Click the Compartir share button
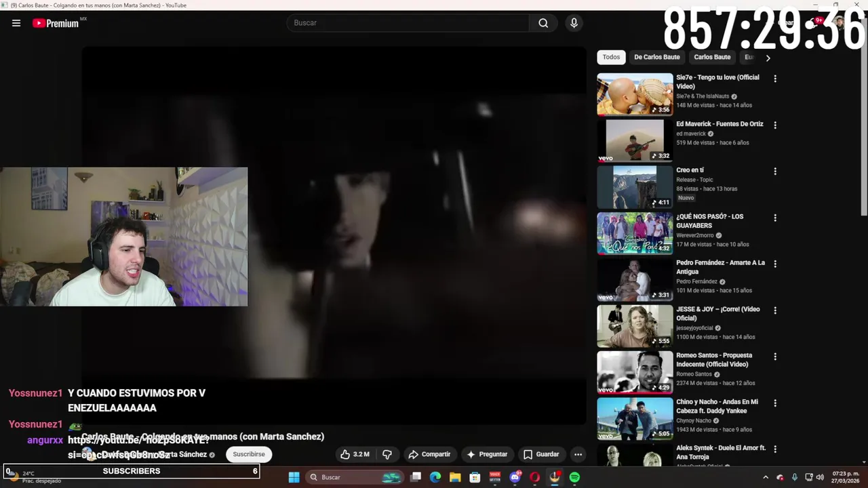The image size is (868, 488). [429, 454]
